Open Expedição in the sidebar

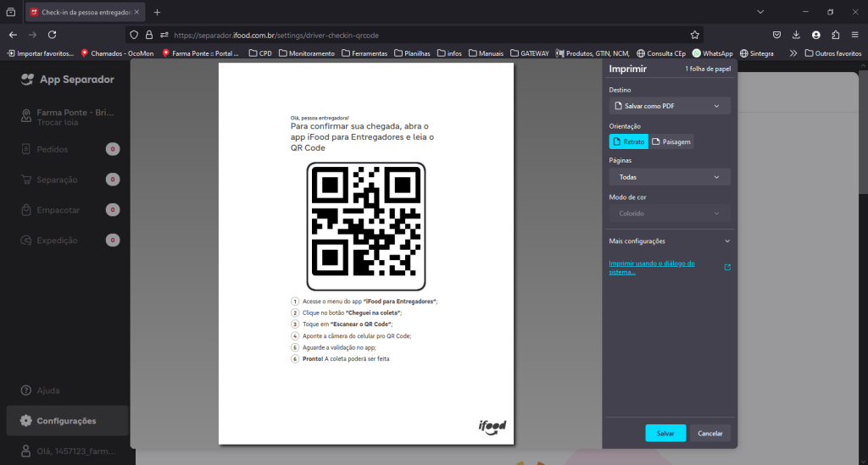(x=68, y=241)
